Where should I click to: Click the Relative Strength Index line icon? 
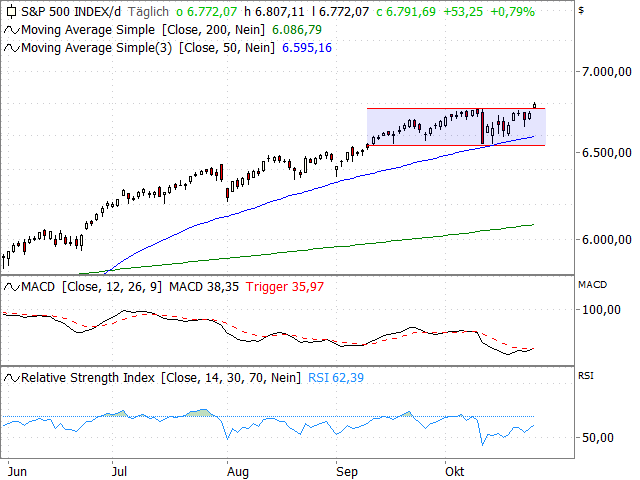tap(11, 378)
